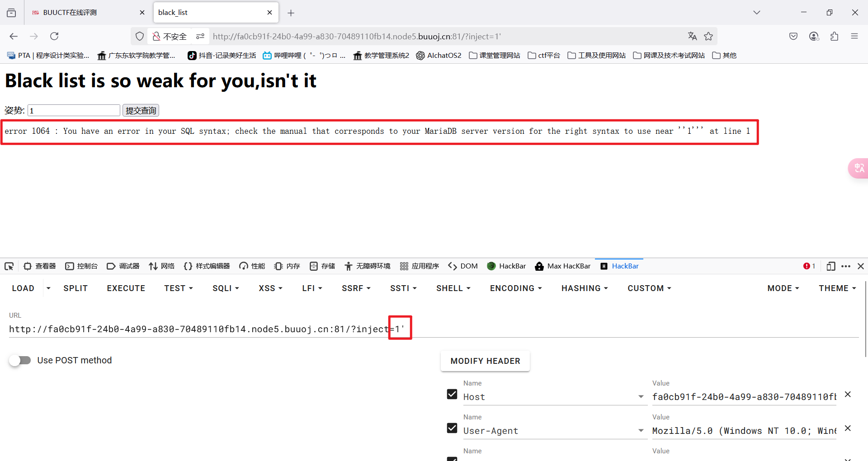Enable the Use POST method toggle
The image size is (868, 461).
click(20, 360)
